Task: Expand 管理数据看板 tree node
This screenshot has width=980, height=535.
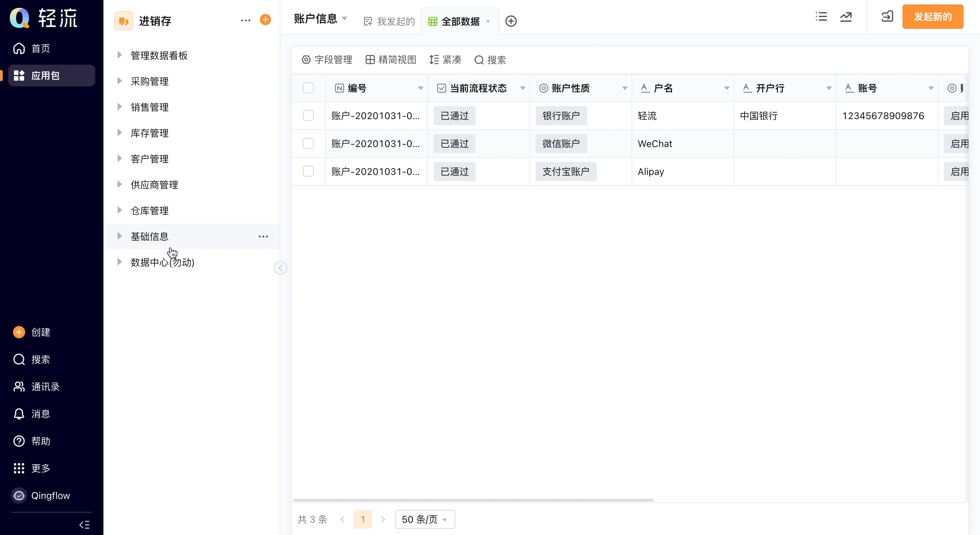Action: tap(119, 55)
